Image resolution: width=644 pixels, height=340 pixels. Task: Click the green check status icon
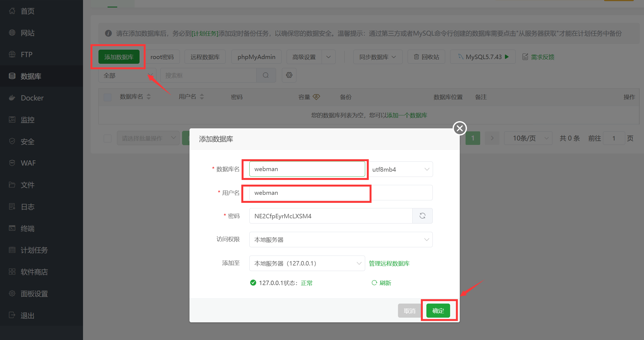[x=253, y=283]
